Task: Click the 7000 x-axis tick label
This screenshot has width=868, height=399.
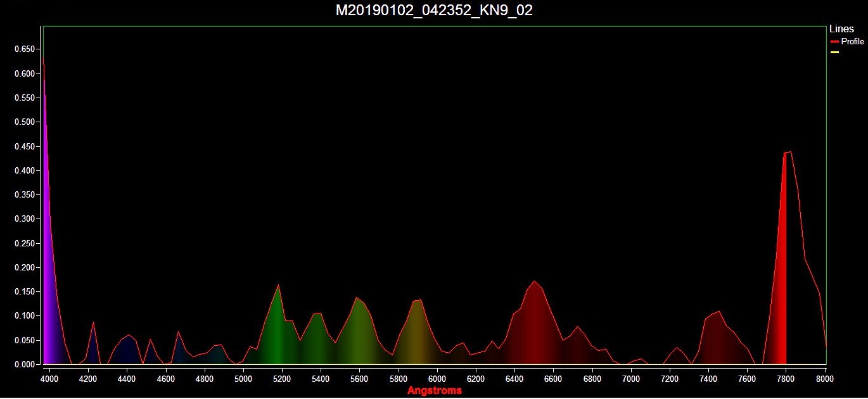Action: [631, 379]
